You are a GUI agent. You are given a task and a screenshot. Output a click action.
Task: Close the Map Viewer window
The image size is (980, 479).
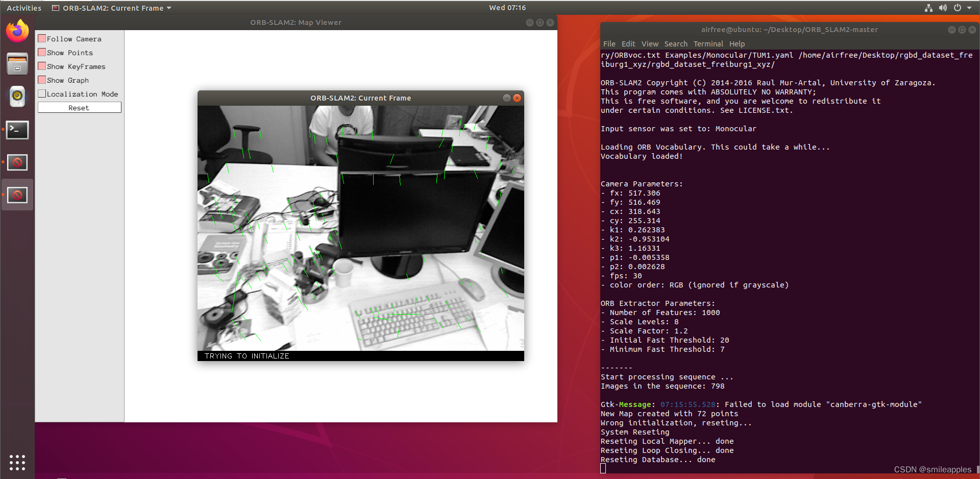[550, 22]
